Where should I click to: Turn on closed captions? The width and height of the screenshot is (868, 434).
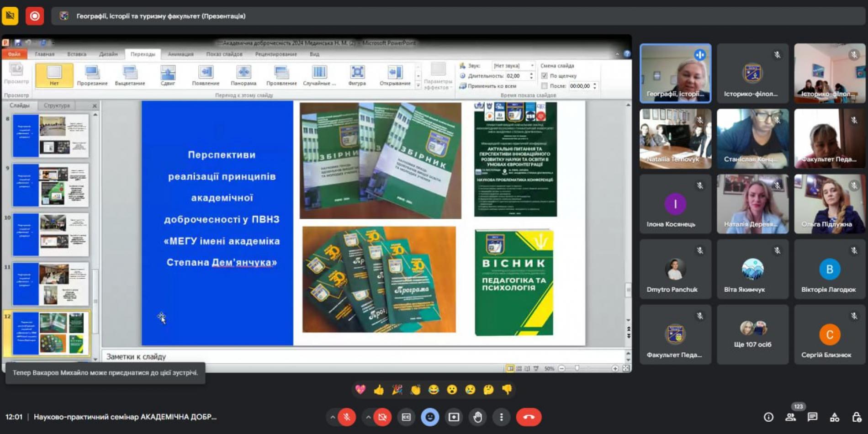click(x=406, y=417)
